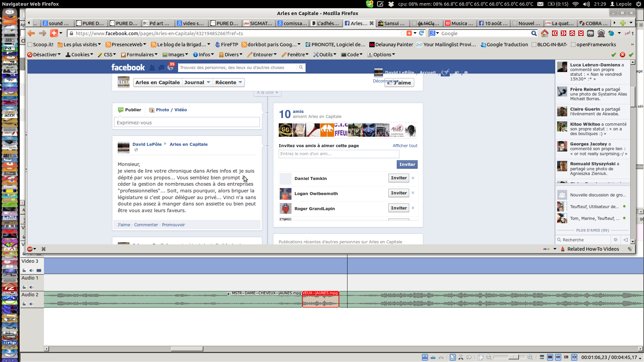Open the Récente dropdown on page header
The image size is (644, 362).
(229, 82)
